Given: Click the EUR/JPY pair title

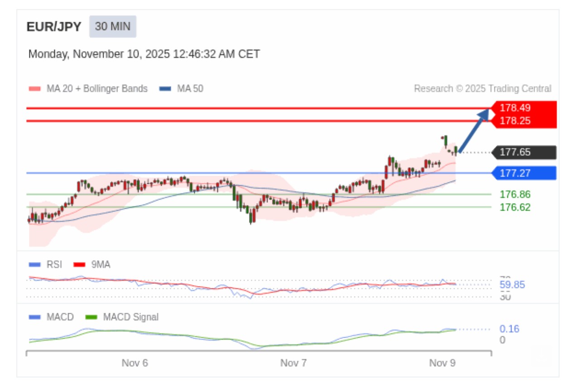Looking at the screenshot, I should tap(54, 27).
